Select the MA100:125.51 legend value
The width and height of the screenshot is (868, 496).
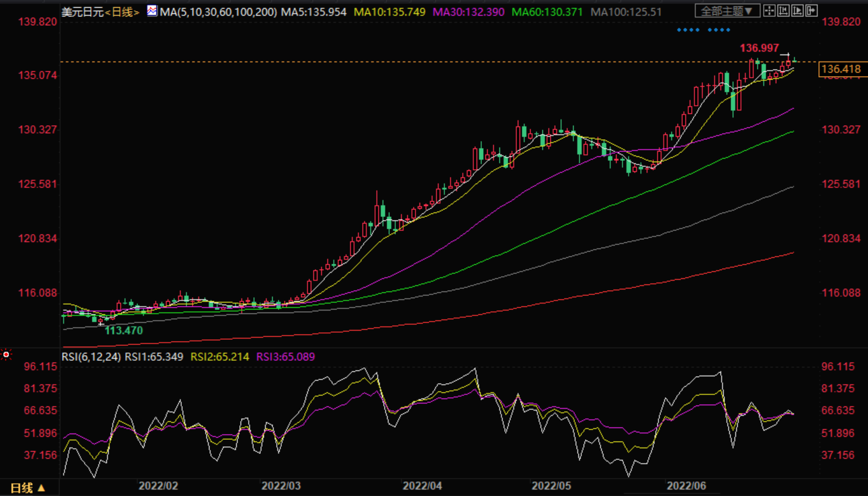(626, 12)
